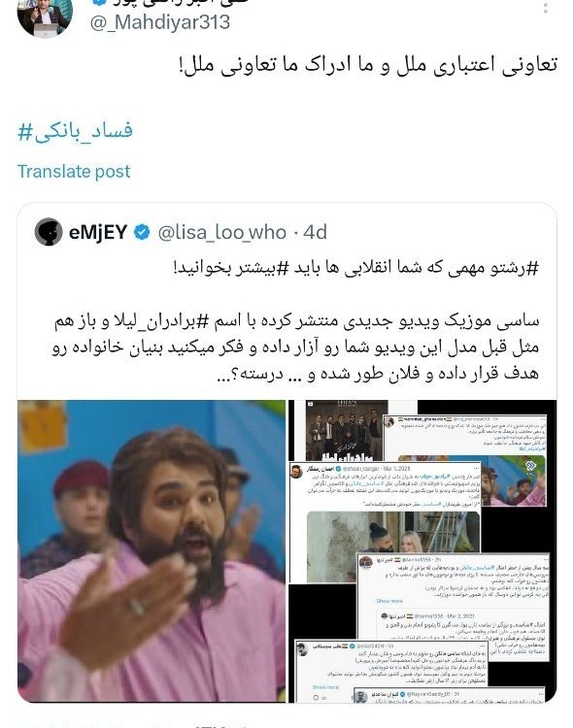This screenshot has height=728, width=574.
Task: Click the eMjEY display name
Action: 98,232
